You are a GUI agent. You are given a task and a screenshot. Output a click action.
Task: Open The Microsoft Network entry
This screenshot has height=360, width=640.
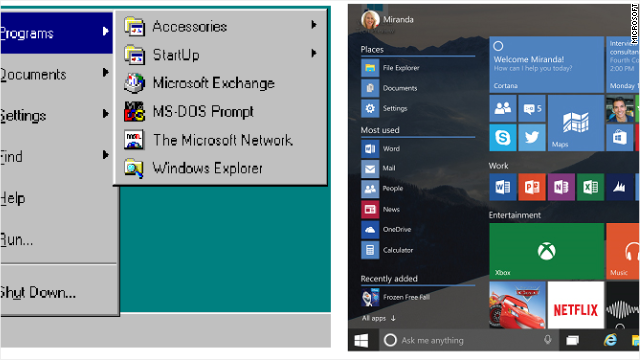220,140
